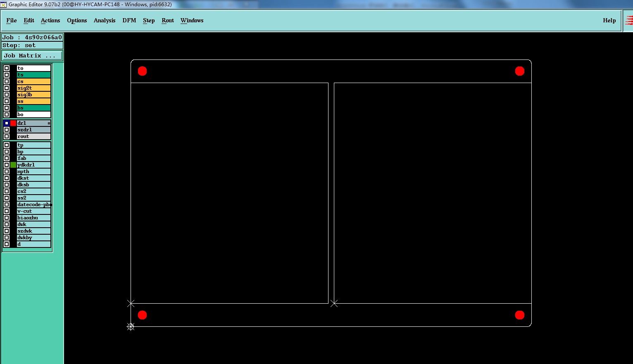Select the datecode-pb layer name

point(34,205)
